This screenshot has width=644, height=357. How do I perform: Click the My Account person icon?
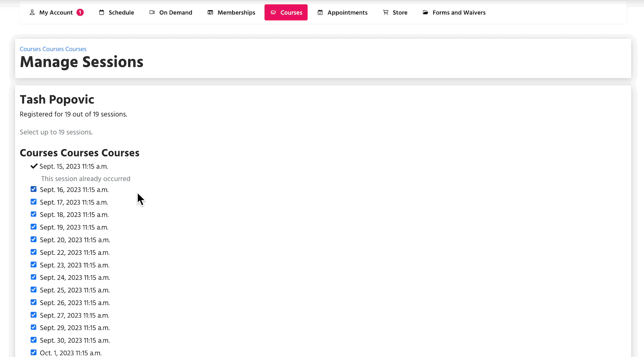pos(32,13)
